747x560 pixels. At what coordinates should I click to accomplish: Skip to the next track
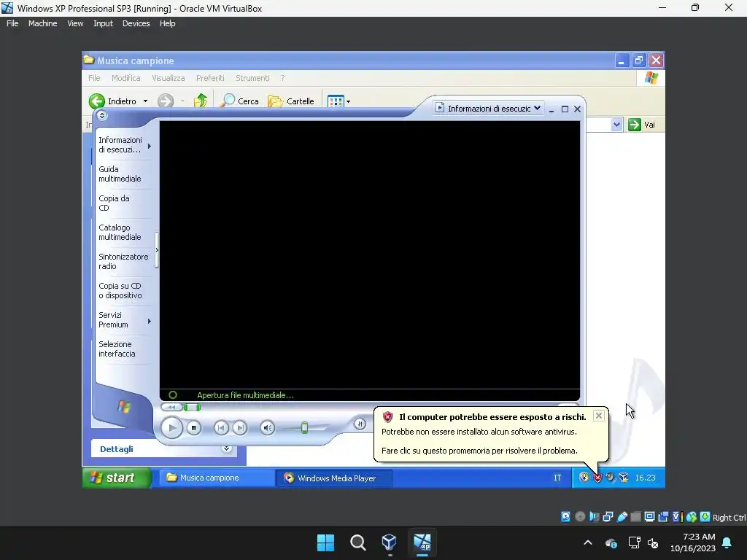[x=239, y=427]
